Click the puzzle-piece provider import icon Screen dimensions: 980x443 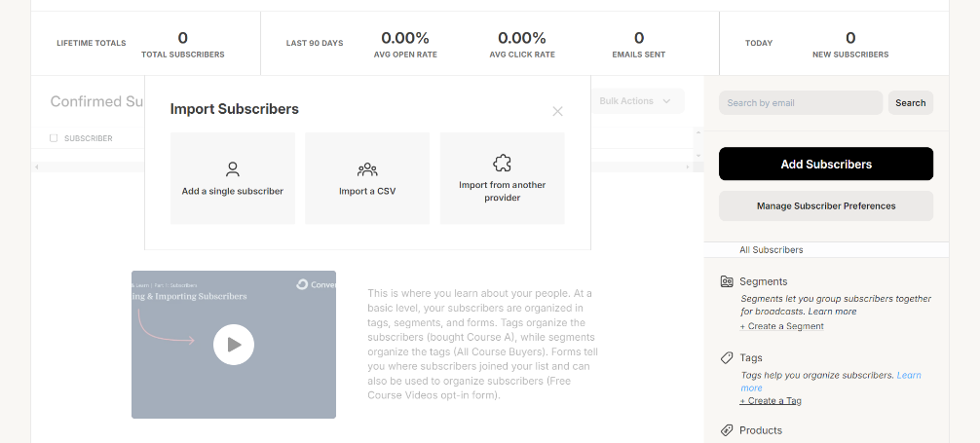pyautogui.click(x=503, y=163)
